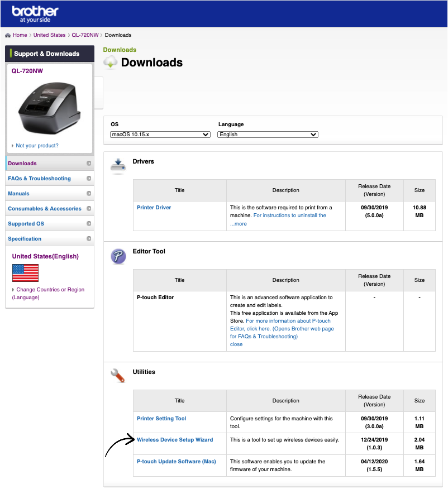The image size is (448, 489).
Task: Click 'For instructions to uninstall the' link
Action: point(289,215)
